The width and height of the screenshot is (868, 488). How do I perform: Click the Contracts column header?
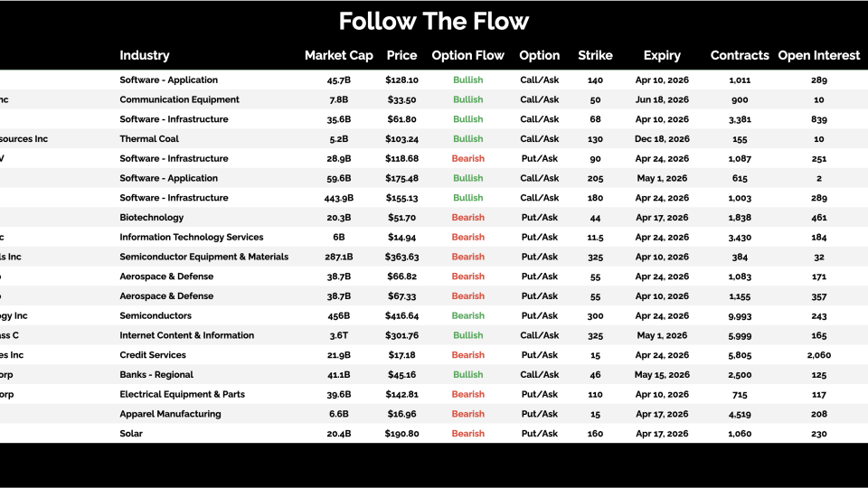pos(740,55)
